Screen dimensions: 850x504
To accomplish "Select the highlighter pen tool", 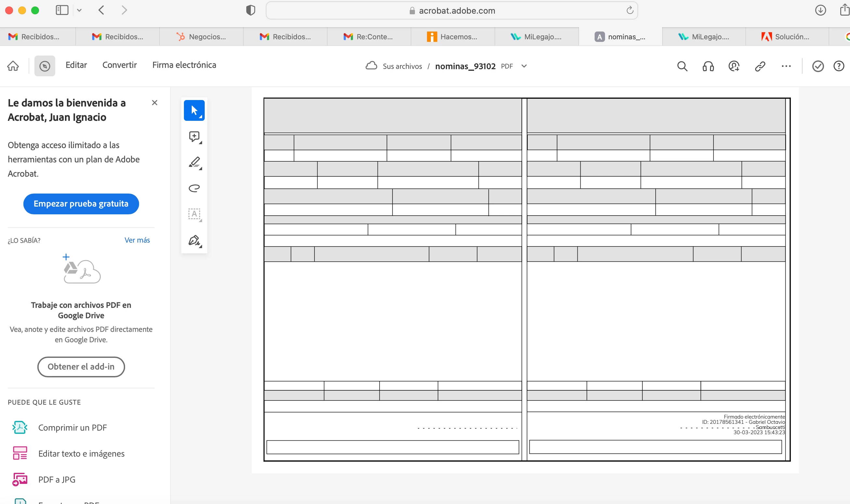I will (x=194, y=162).
